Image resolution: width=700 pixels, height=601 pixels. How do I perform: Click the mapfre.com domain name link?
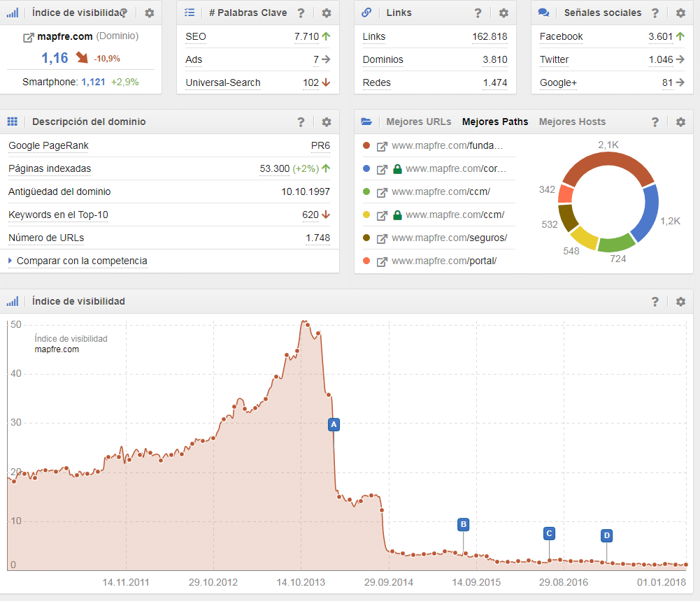coord(65,36)
